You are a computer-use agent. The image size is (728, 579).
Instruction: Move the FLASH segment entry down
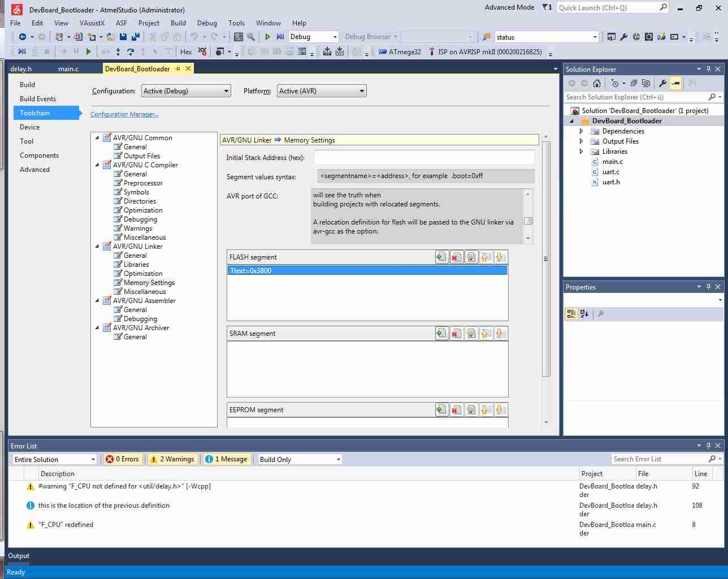(500, 257)
